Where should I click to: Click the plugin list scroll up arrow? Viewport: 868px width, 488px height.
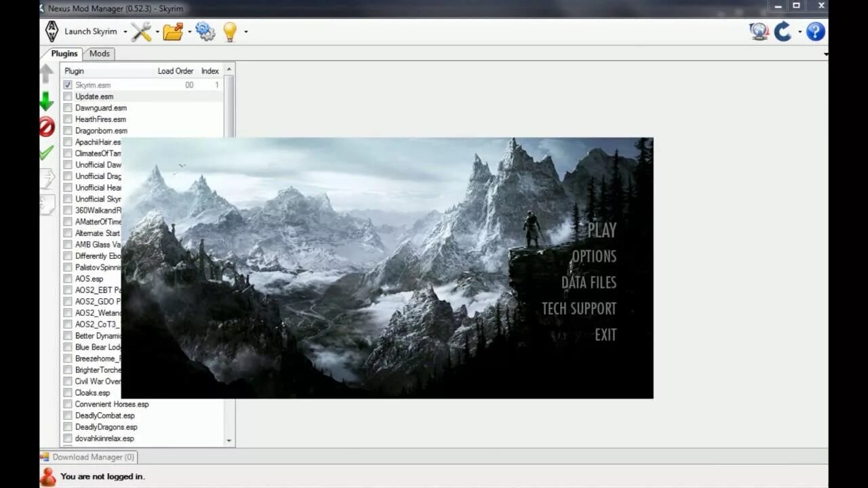(229, 69)
